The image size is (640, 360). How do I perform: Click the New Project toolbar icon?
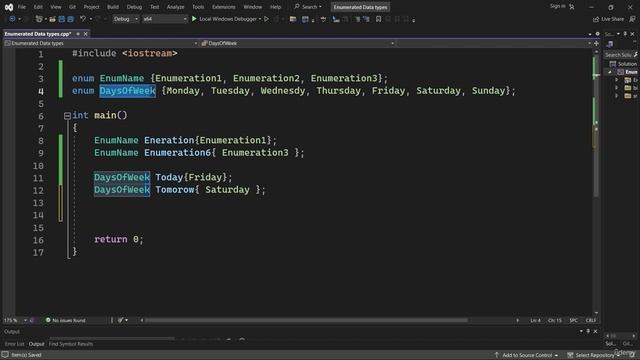pos(39,19)
